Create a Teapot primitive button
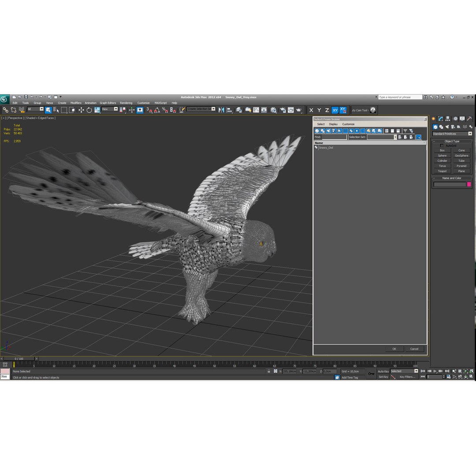476x476 pixels. [443, 171]
